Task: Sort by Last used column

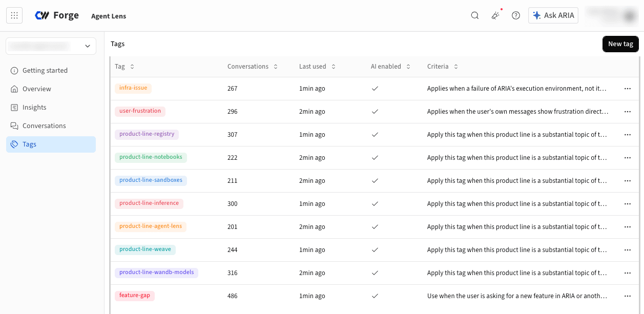Action: (x=317, y=67)
